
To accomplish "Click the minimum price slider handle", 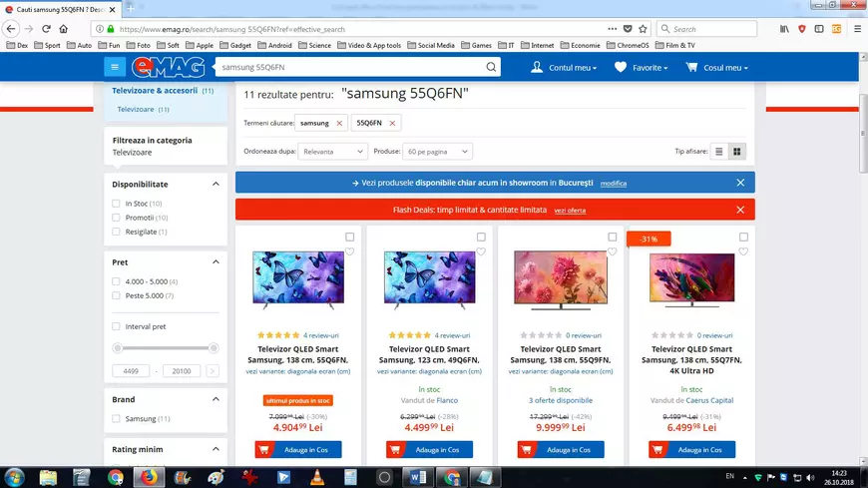I will point(118,348).
